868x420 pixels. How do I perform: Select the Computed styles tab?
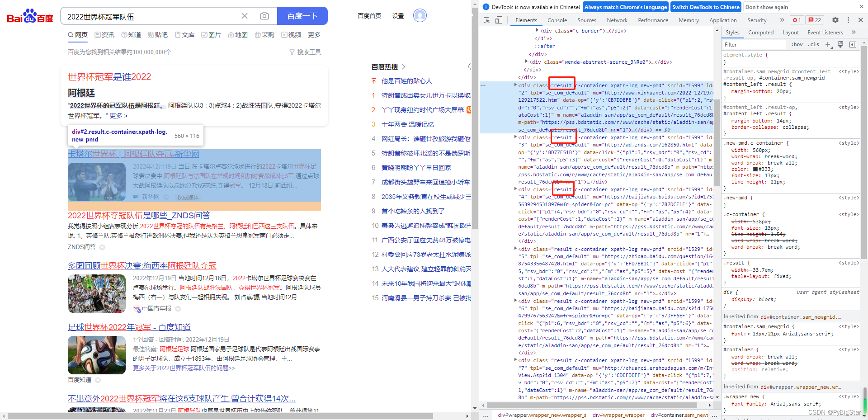[x=761, y=33]
